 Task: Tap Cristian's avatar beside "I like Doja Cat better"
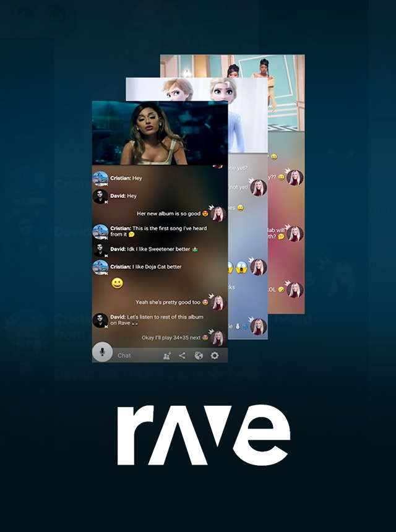pyautogui.click(x=100, y=267)
